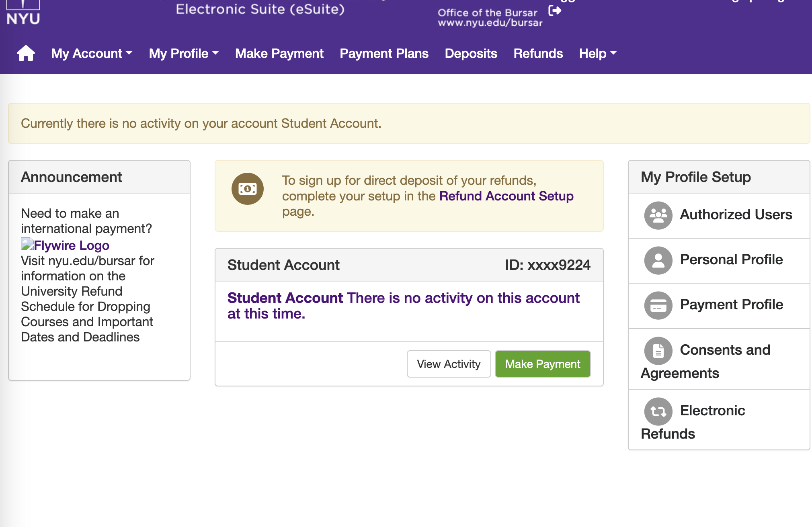812x527 pixels.
Task: Click the Payment Profile card icon
Action: (x=658, y=305)
